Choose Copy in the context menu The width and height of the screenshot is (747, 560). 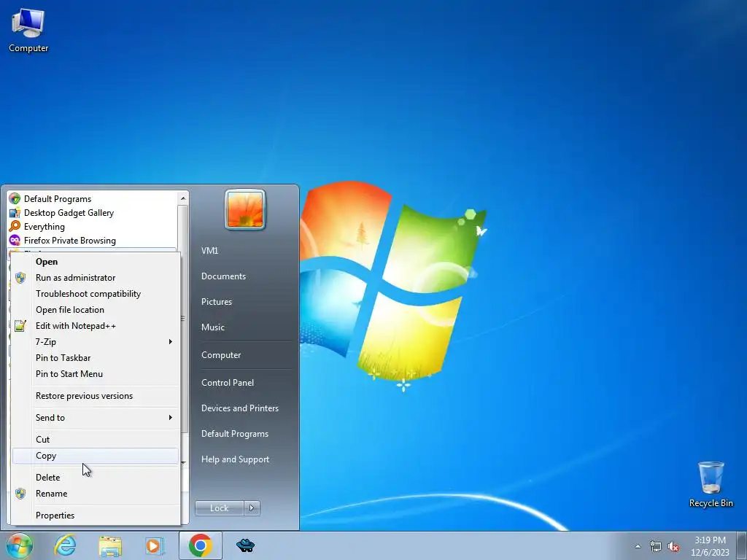point(96,456)
